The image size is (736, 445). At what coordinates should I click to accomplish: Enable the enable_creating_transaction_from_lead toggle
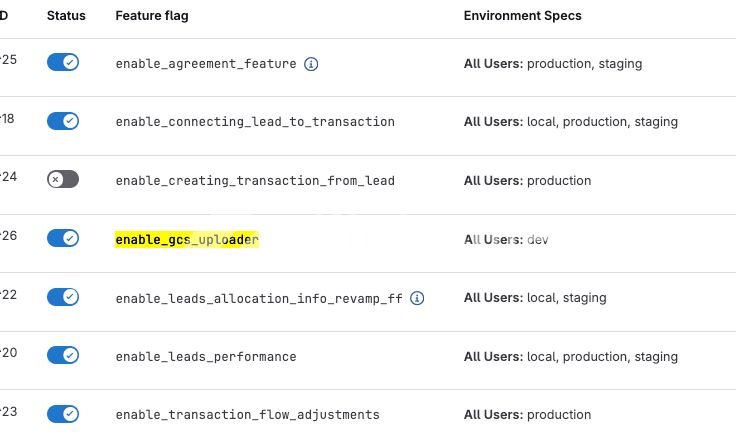(x=63, y=179)
